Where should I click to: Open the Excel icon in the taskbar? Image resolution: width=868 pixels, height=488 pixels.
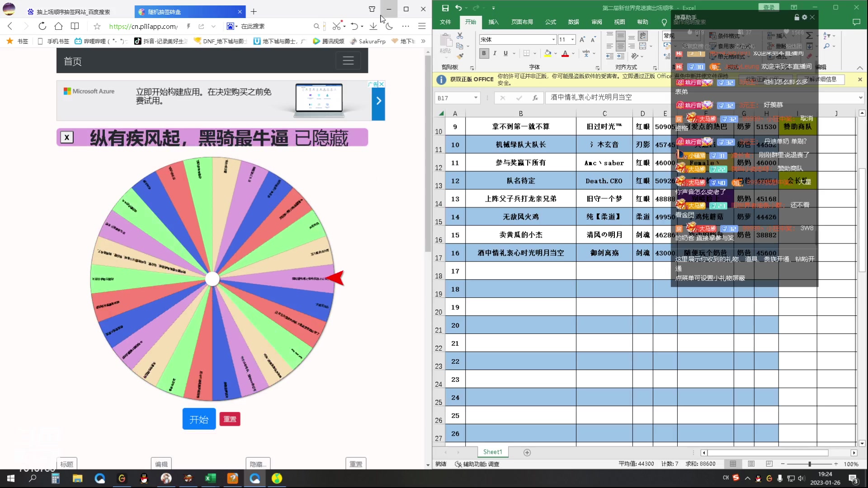(x=210, y=479)
